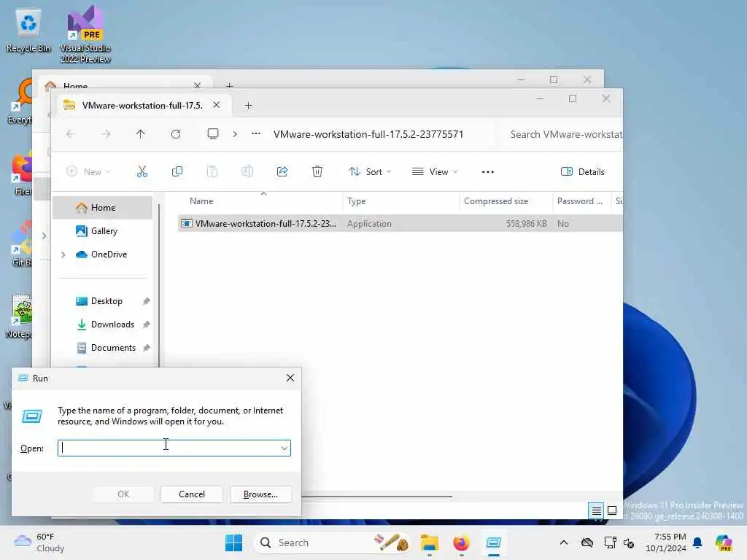
Task: Click the Forward arrow in Explorer navigation
Action: 106,134
